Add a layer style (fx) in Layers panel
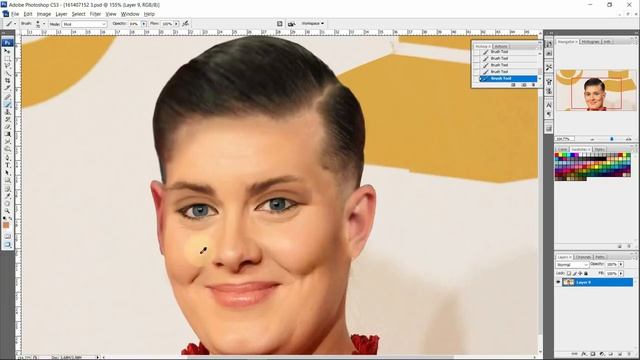Image resolution: width=640 pixels, height=360 pixels. pyautogui.click(x=584, y=353)
